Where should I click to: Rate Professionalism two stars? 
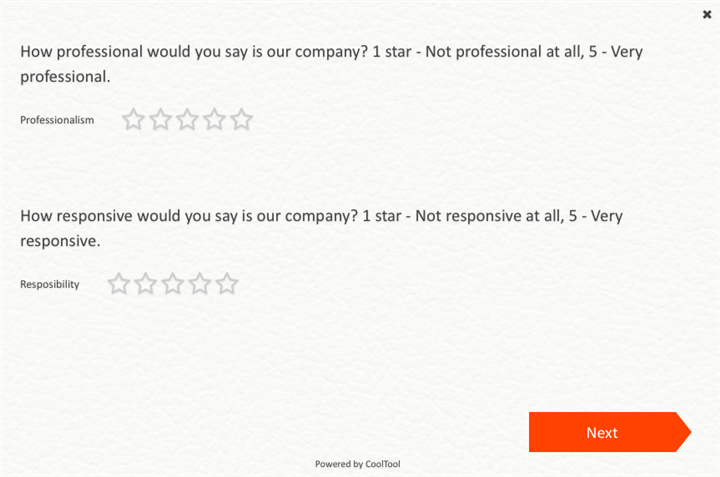coord(160,120)
